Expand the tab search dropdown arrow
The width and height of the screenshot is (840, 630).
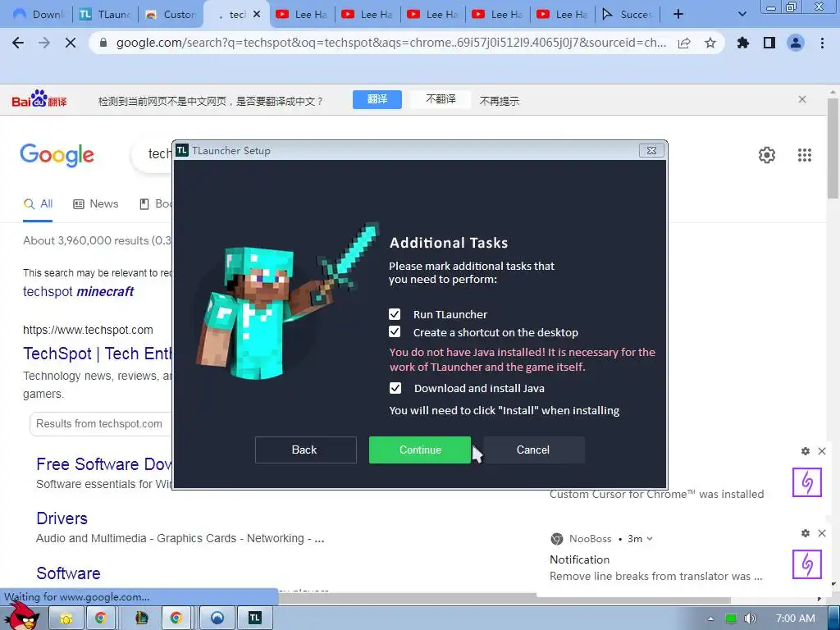(742, 15)
